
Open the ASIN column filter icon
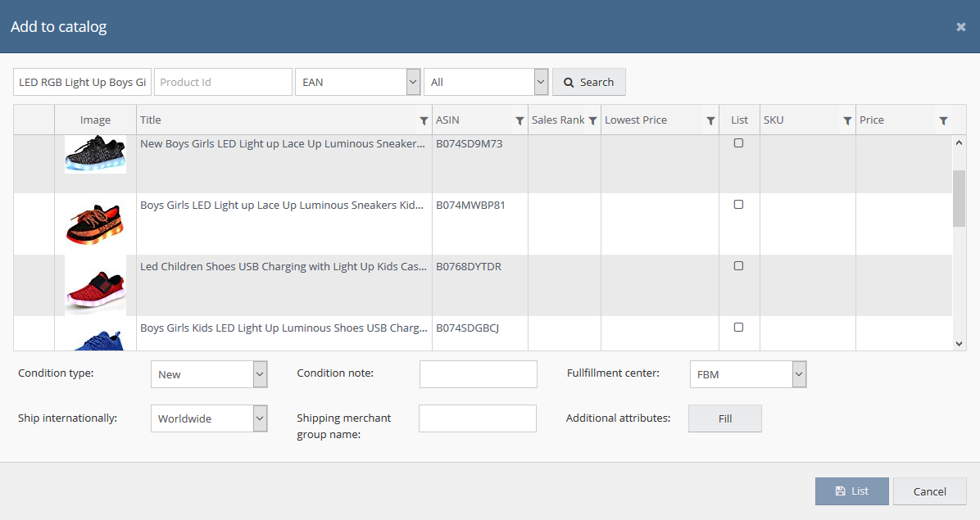tap(519, 120)
